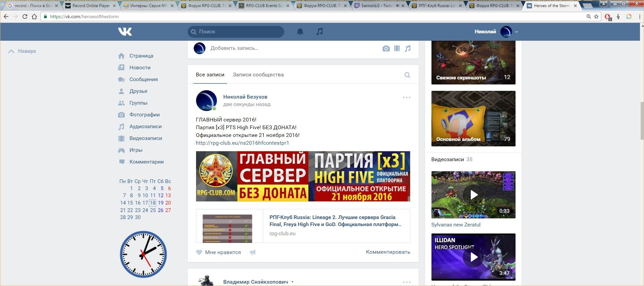
Task: Open zoom indicator in address bar
Action: tap(589, 16)
